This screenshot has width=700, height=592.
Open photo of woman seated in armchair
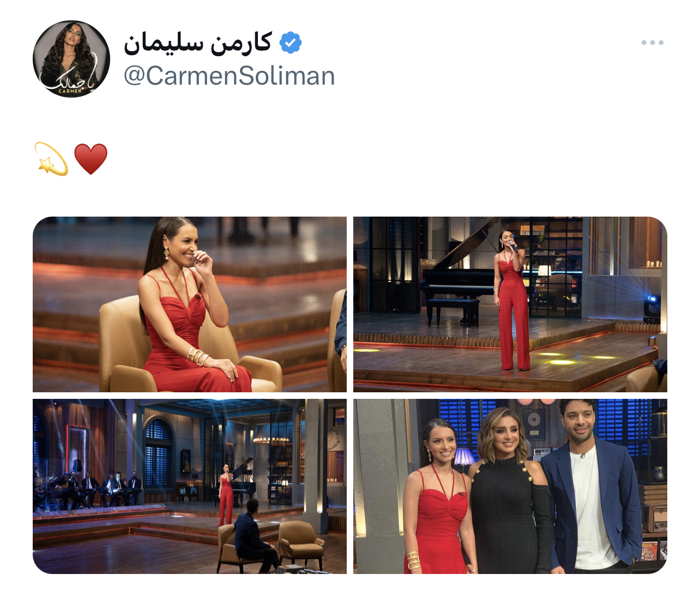tap(190, 304)
